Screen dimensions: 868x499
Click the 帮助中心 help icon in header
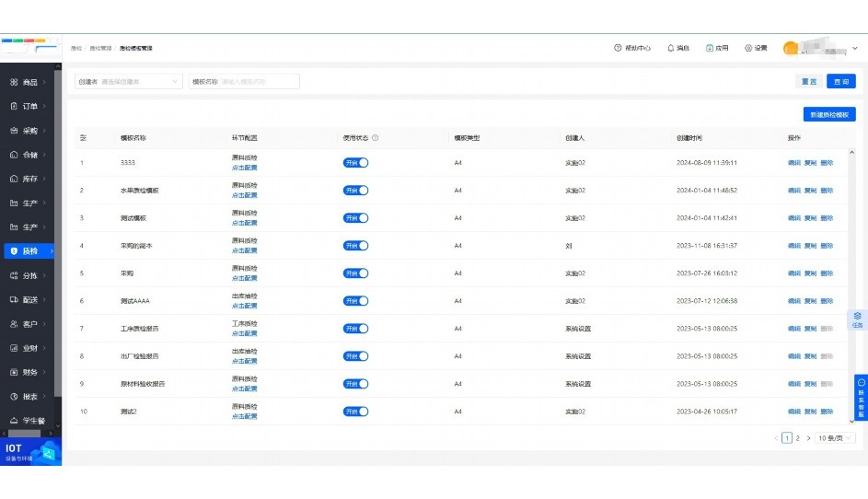pos(618,48)
